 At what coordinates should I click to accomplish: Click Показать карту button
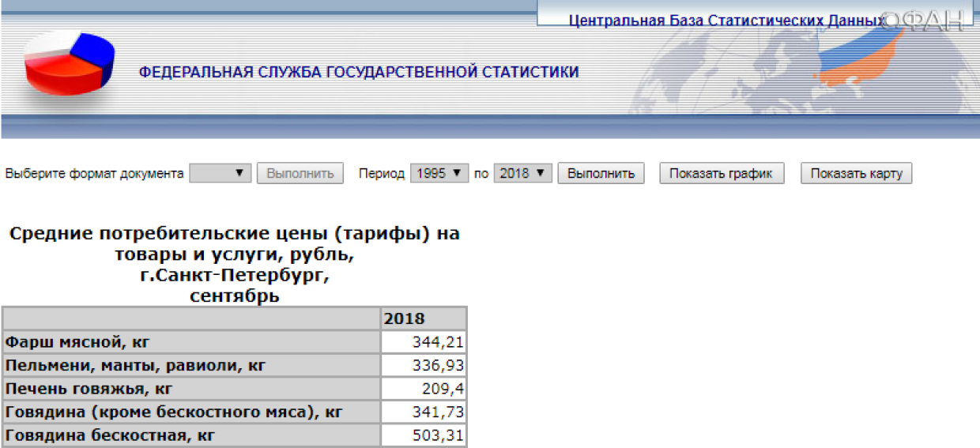(856, 173)
